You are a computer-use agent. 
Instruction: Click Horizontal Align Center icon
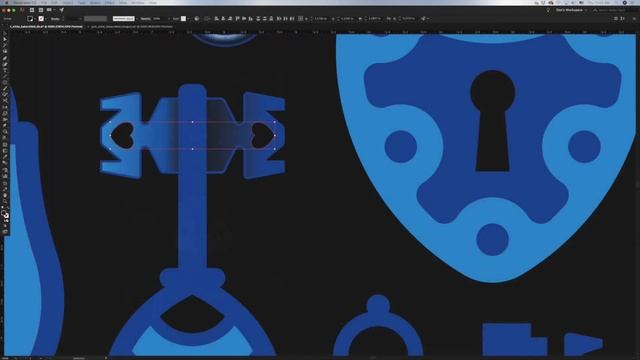click(x=223, y=18)
